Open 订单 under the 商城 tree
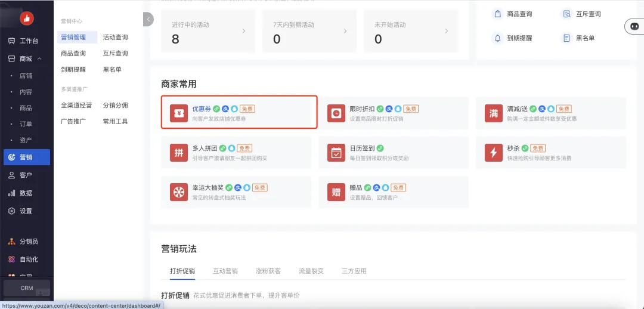 coord(26,124)
